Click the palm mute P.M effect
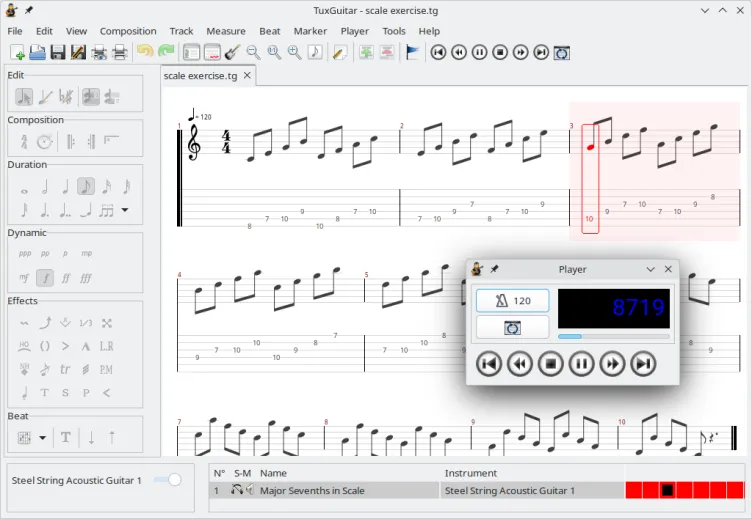Screen dimensions: 752x519 tap(107, 370)
